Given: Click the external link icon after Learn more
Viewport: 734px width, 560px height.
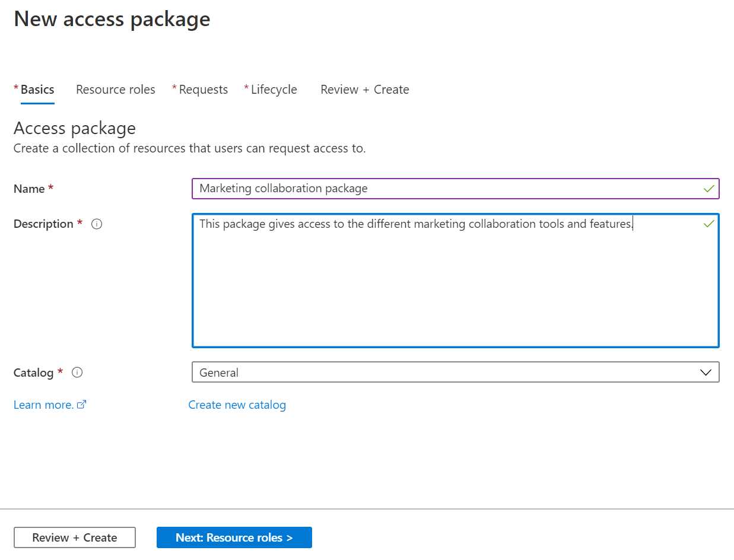Looking at the screenshot, I should 82,404.
